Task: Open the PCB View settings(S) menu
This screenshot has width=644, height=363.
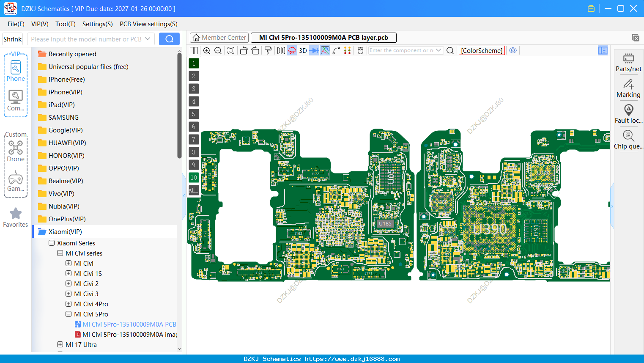Action: click(148, 24)
